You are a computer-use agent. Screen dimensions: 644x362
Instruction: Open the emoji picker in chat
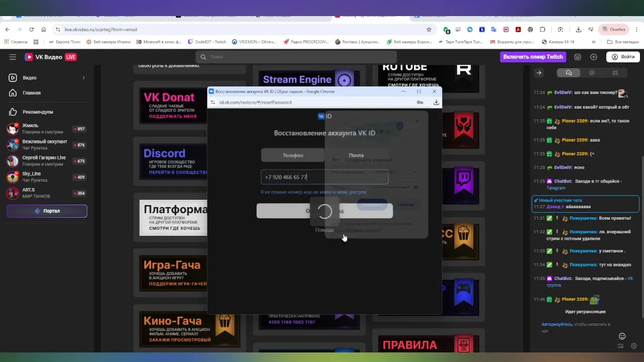click(x=622, y=336)
